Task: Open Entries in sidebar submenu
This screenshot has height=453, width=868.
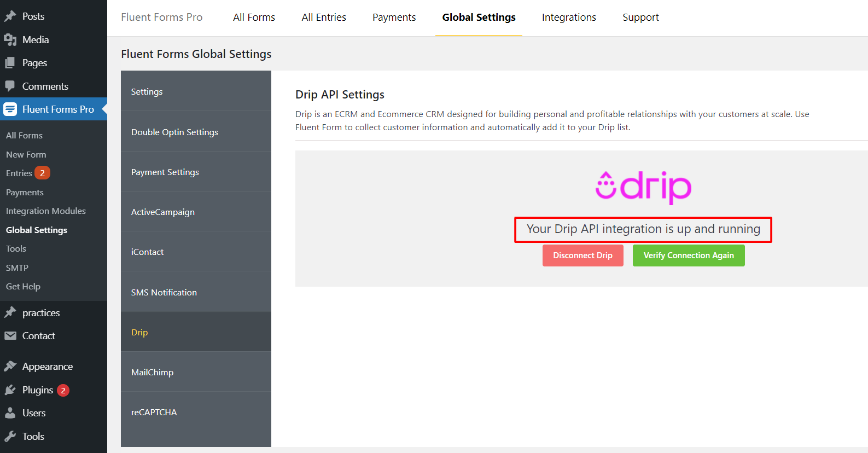Action: 19,173
